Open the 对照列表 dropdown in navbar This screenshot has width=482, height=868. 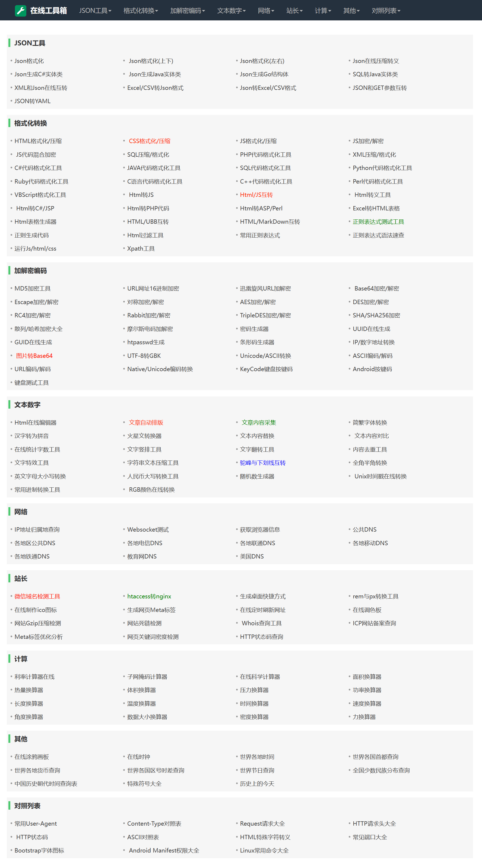(386, 11)
